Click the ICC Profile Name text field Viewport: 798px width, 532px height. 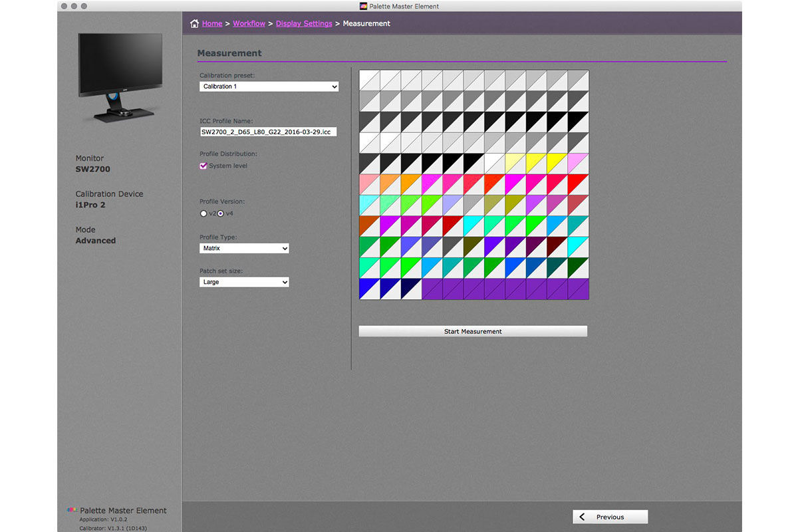[269, 132]
